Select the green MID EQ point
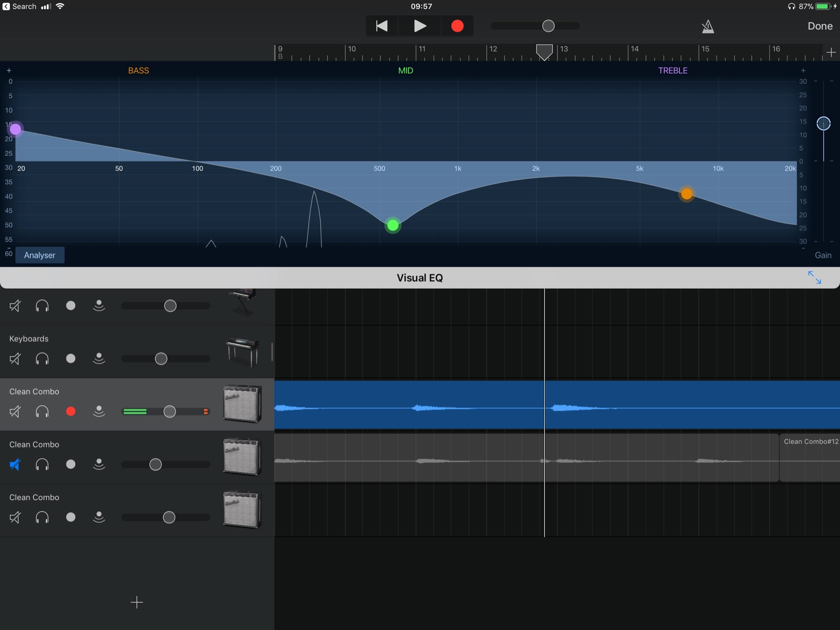This screenshot has height=630, width=840. pos(393,225)
